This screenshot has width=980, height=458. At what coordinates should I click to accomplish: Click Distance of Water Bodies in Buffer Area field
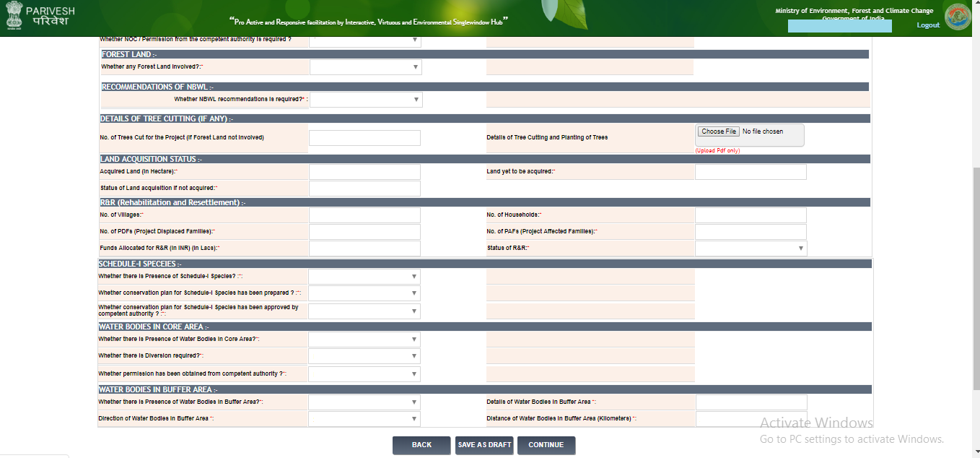pos(751,419)
